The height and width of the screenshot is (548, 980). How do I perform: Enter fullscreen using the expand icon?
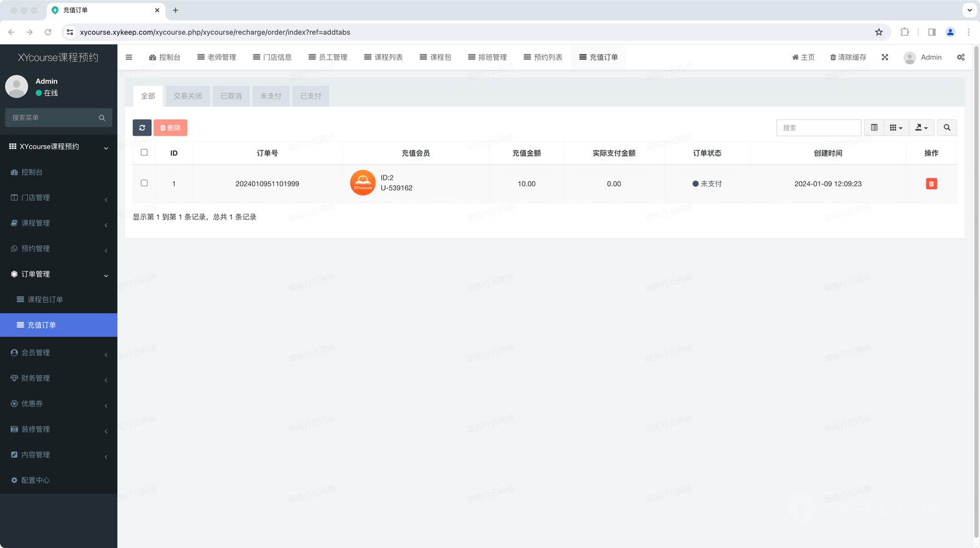[884, 57]
